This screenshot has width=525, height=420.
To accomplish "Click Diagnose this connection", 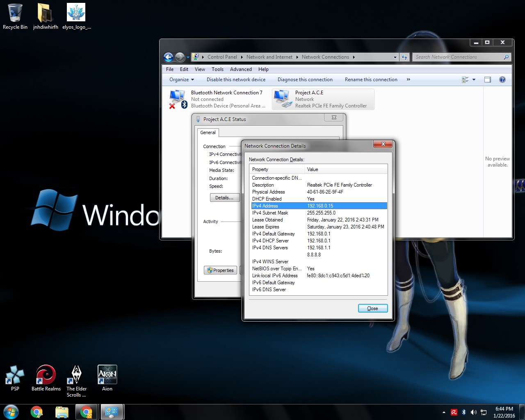I will tap(305, 80).
